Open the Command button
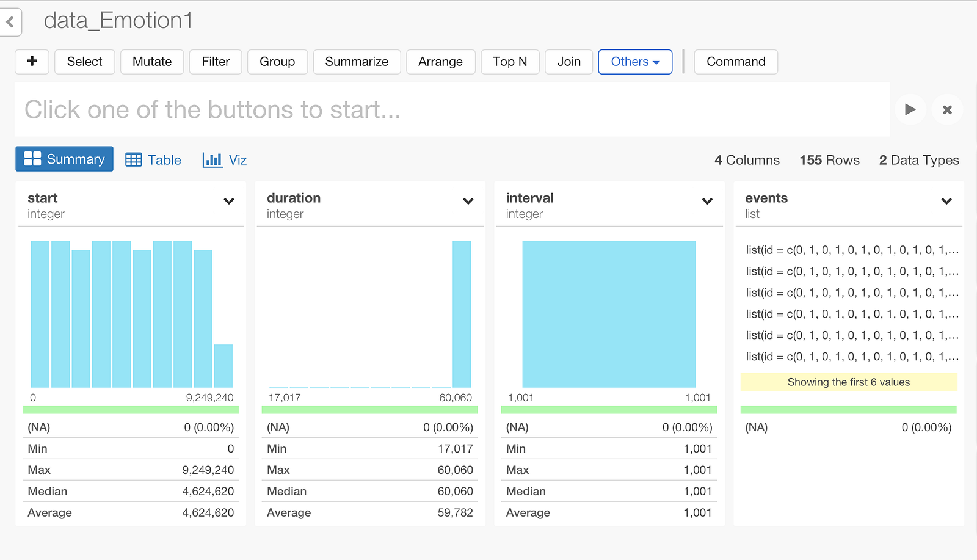The width and height of the screenshot is (977, 560). [x=736, y=62]
